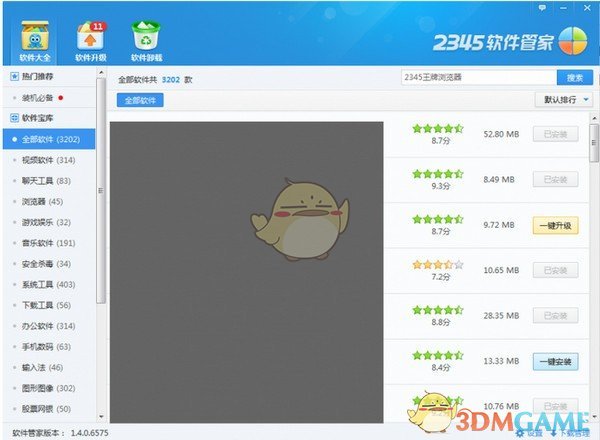Click 已安装 button for 52.80 MB item
This screenshot has height=440, width=600.
(555, 134)
